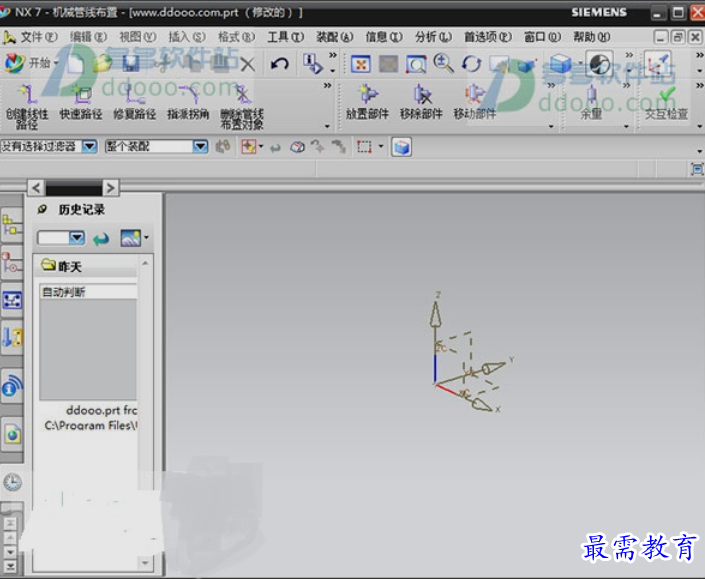This screenshot has width=705, height=579.
Task: Minimize the inner document window
Action: point(660,37)
